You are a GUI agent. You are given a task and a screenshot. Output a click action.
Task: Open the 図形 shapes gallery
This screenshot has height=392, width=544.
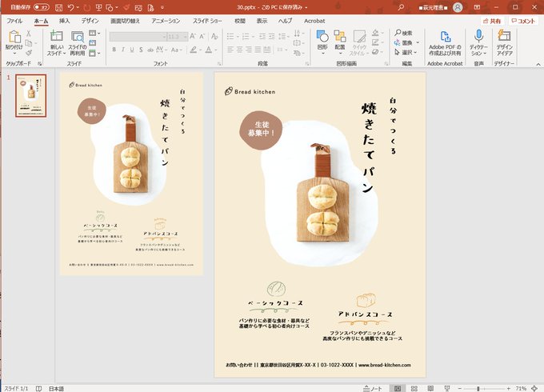(x=322, y=42)
